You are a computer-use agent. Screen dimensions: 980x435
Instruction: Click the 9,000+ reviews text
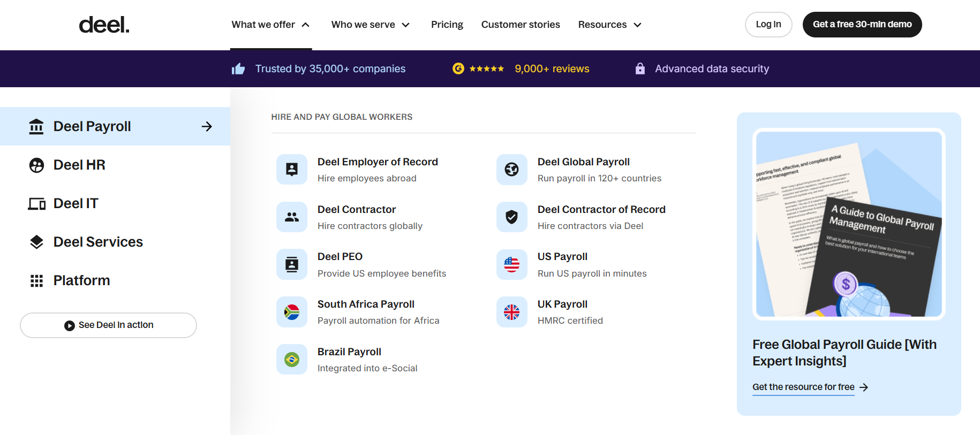tap(552, 68)
